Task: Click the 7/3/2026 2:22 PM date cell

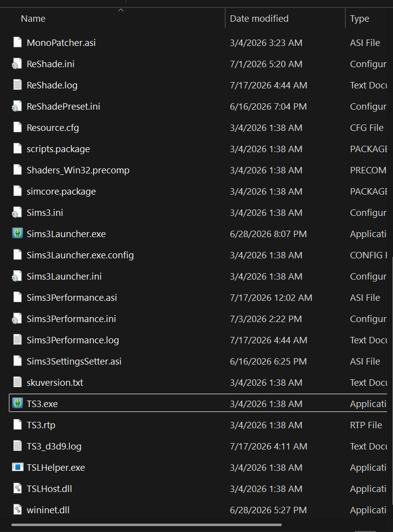Action: point(266,319)
